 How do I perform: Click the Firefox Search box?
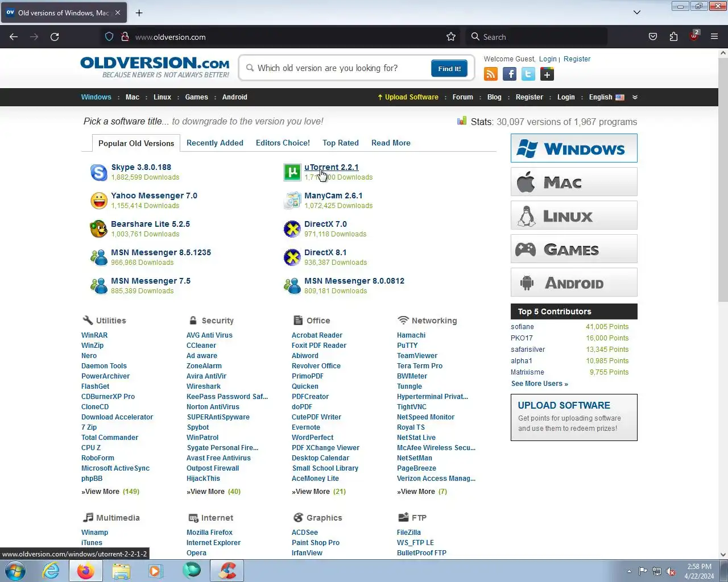click(536, 37)
